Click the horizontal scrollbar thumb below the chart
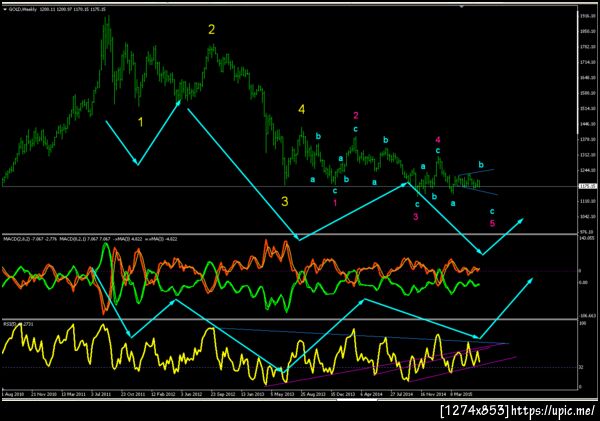600x421 pixels. coord(357,401)
